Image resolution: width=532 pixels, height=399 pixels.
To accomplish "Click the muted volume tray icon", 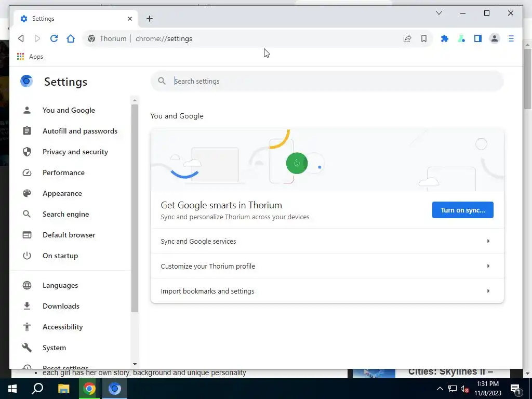I will [464, 389].
